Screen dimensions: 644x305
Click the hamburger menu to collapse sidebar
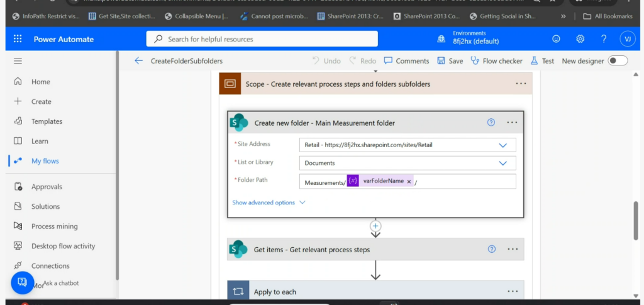18,61
